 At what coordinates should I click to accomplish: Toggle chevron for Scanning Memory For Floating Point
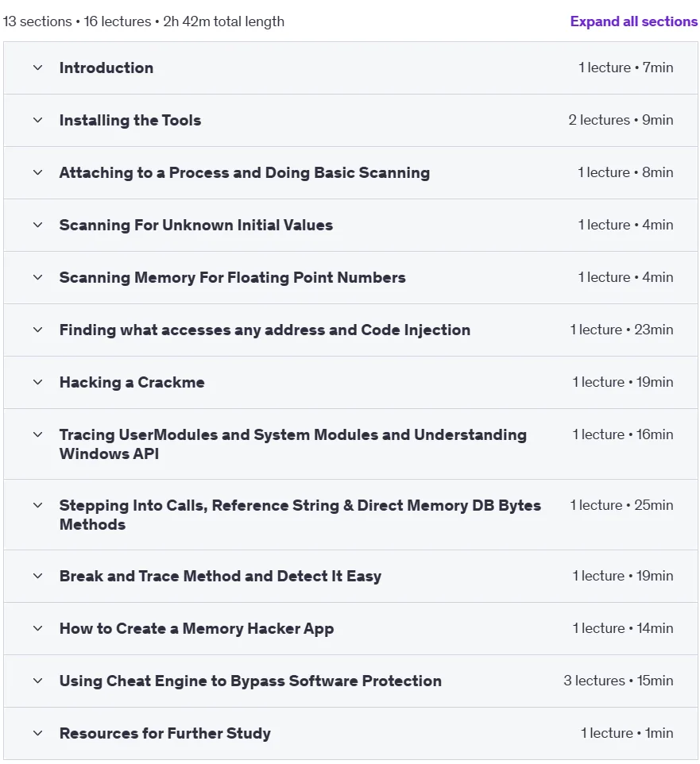click(x=37, y=277)
